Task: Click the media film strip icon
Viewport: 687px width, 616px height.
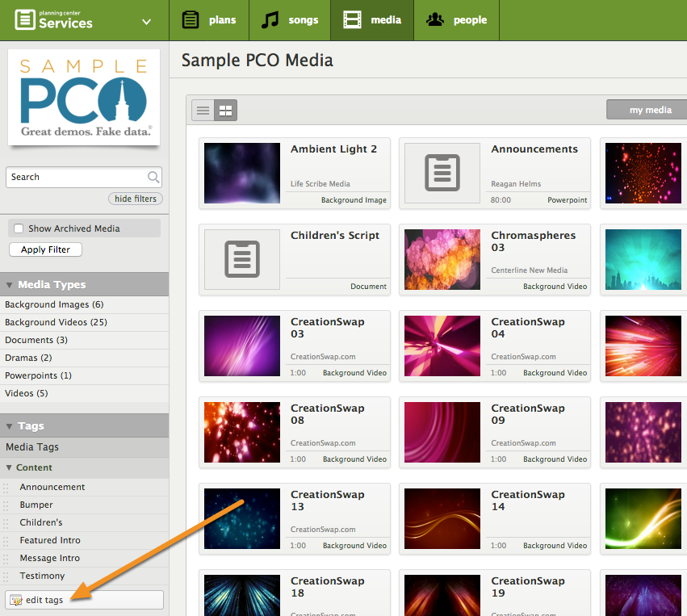Action: click(x=352, y=20)
